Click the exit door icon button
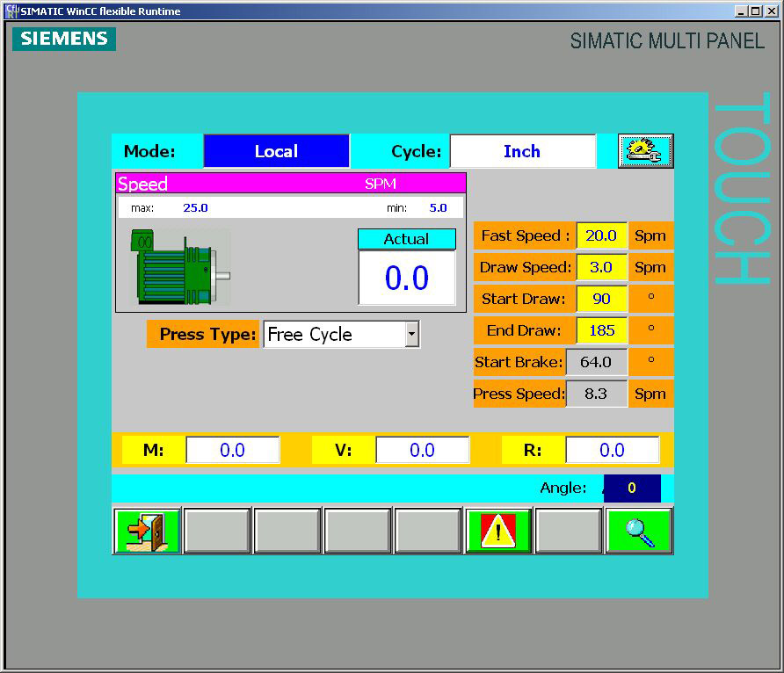Screen dimensions: 784x673 [x=147, y=531]
